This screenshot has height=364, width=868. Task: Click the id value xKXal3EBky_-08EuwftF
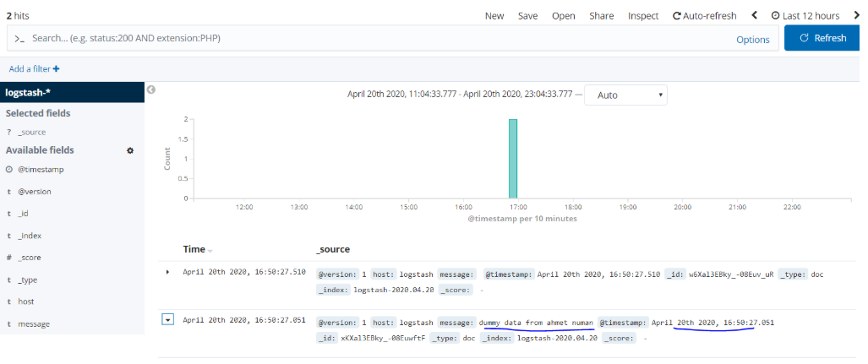383,338
